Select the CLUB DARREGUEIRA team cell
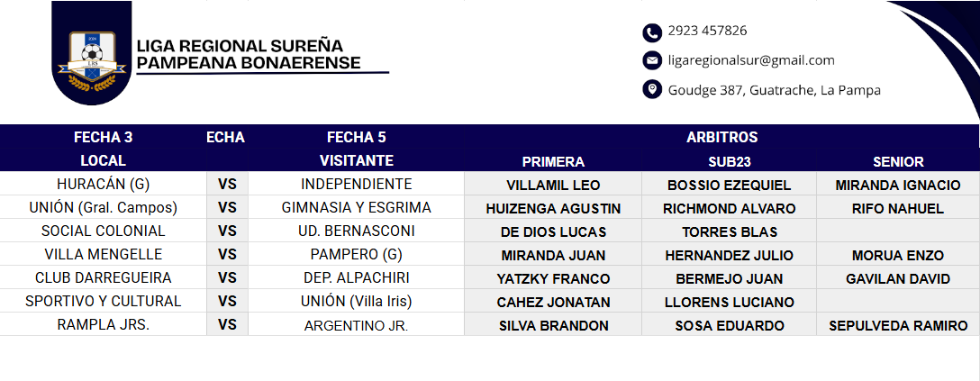 pos(103,278)
